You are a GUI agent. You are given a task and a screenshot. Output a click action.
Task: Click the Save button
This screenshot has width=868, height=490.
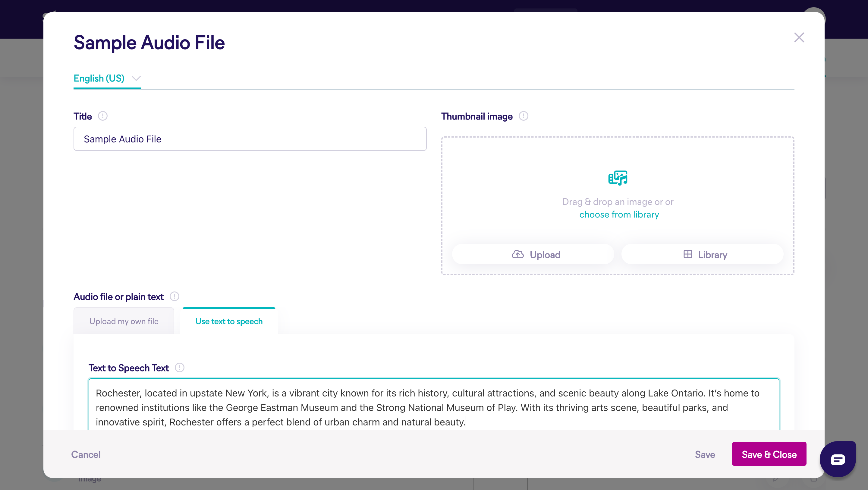[705, 454]
